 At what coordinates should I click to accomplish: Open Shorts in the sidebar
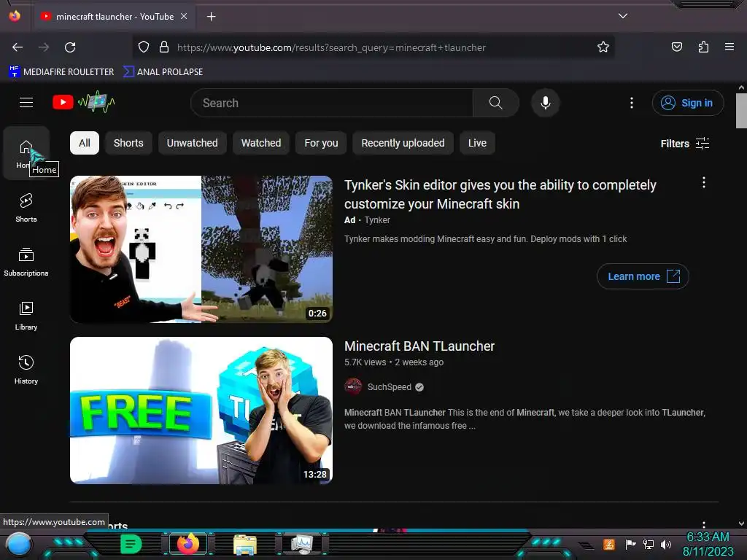(x=26, y=208)
